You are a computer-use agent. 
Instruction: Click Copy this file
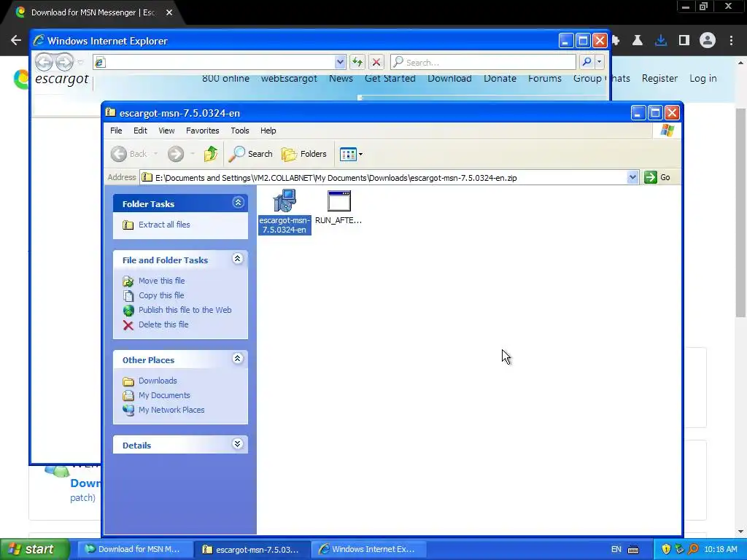(161, 296)
